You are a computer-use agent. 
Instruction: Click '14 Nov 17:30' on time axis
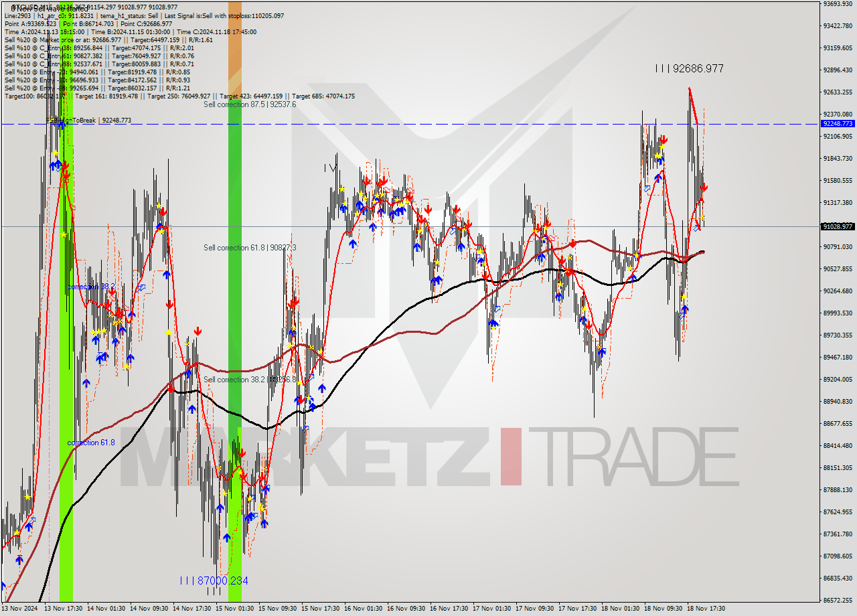pos(192,609)
